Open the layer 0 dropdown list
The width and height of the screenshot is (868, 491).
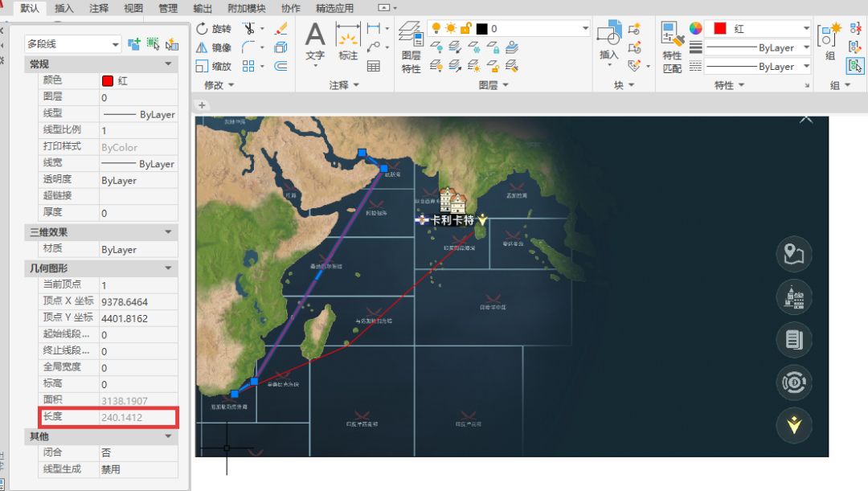(585, 28)
